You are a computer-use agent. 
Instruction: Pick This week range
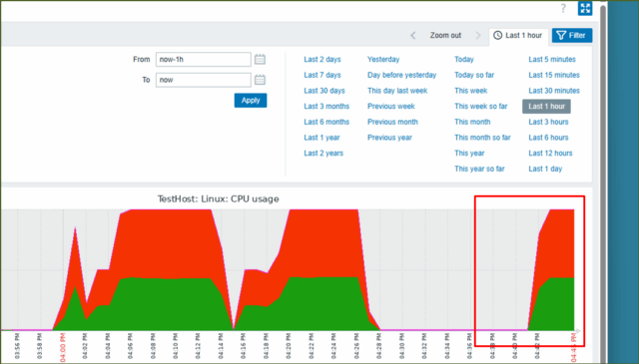[471, 91]
